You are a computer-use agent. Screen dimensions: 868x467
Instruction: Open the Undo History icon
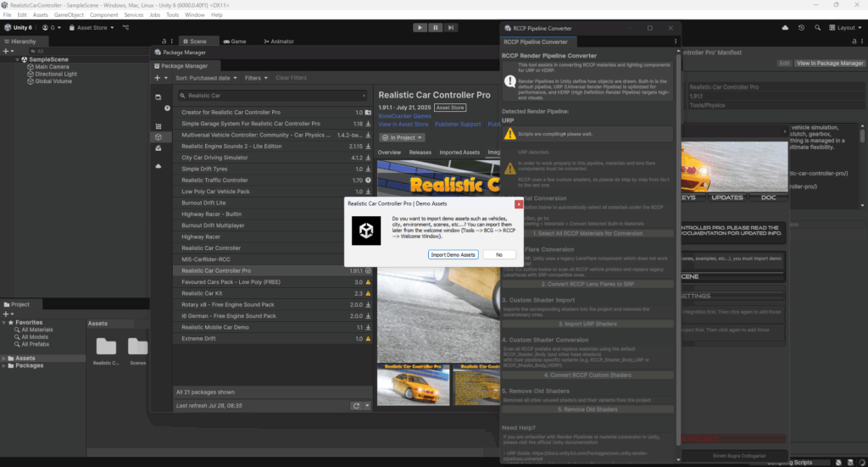click(802, 27)
